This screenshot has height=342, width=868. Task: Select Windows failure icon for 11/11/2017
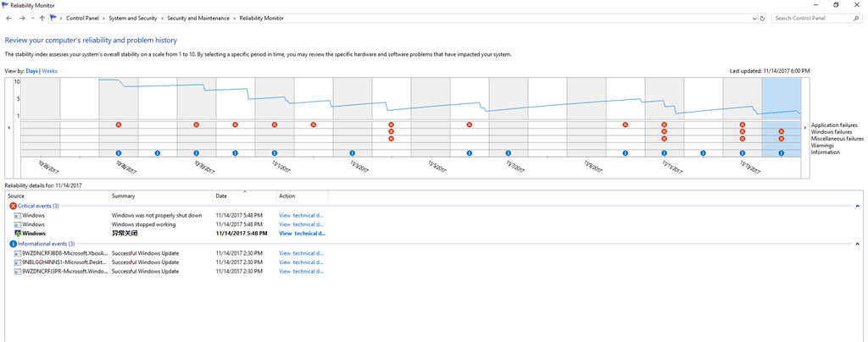[x=665, y=131]
